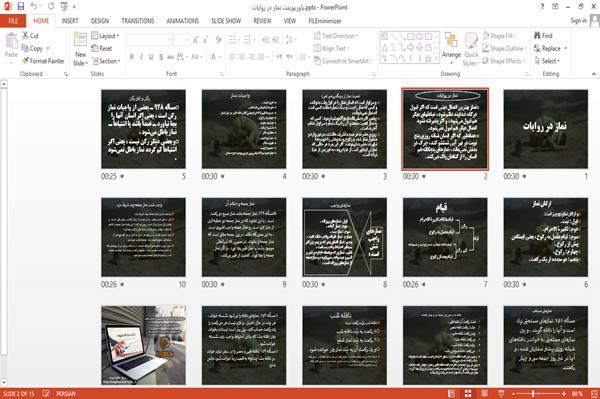The image size is (600, 399).
Task: Click the Redo icon
Action: [51, 6]
